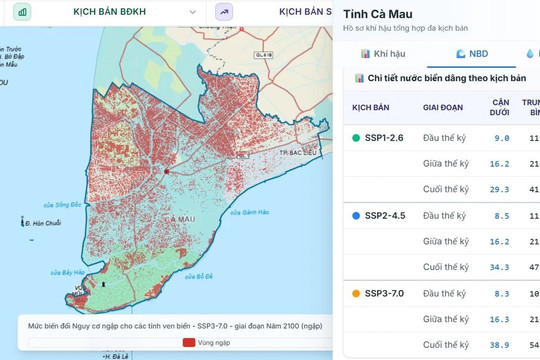Click the blue SSP2-4.5 color dot
540x360 pixels.
click(x=356, y=216)
